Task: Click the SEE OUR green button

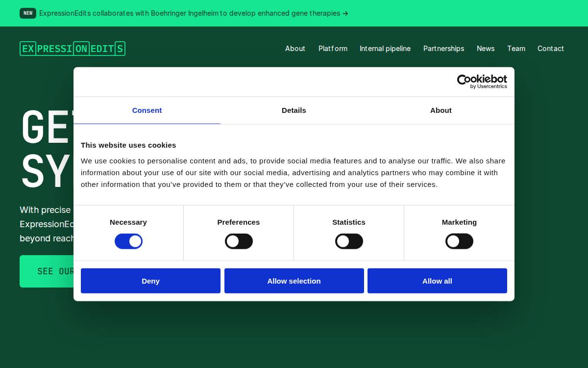Action: (47, 271)
